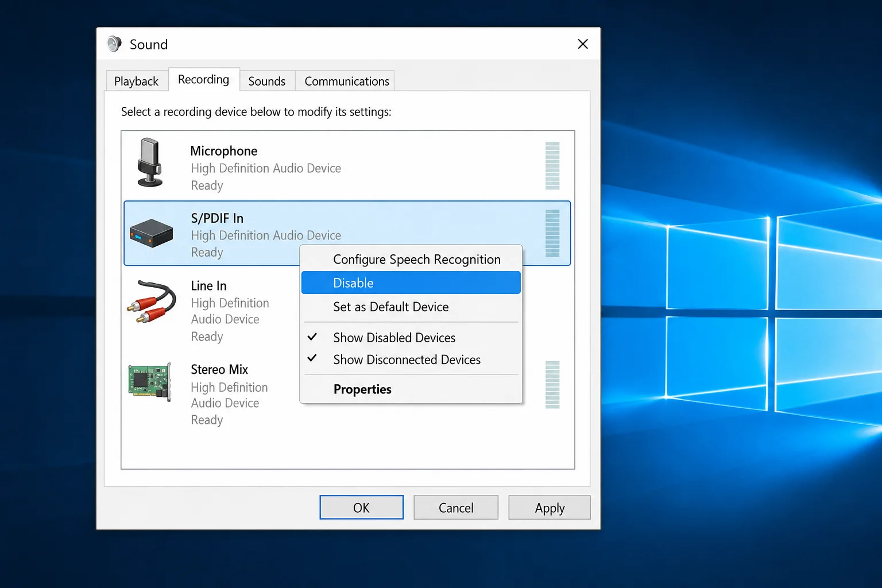
Task: Click the Sound window title text
Action: coord(149,44)
